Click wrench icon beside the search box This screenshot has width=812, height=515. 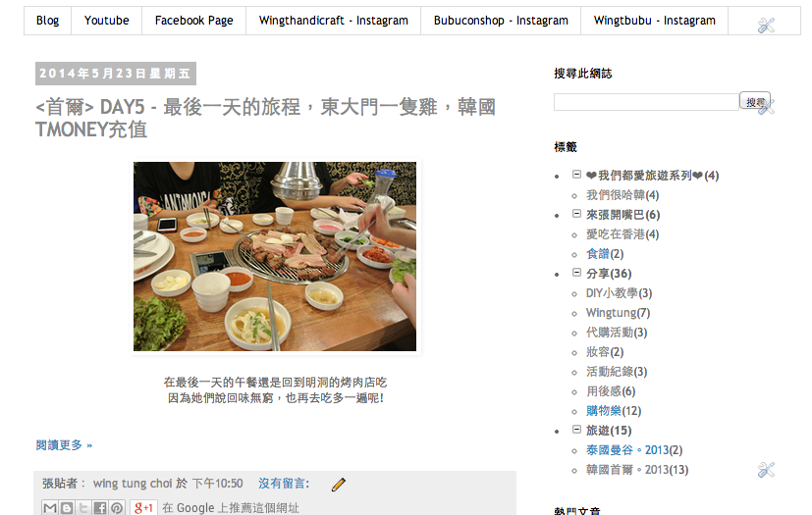point(766,106)
